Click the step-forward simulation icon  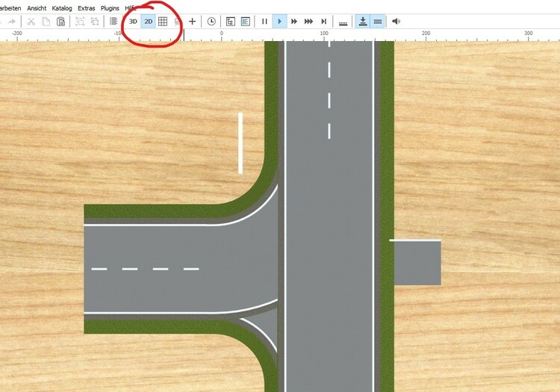[323, 22]
